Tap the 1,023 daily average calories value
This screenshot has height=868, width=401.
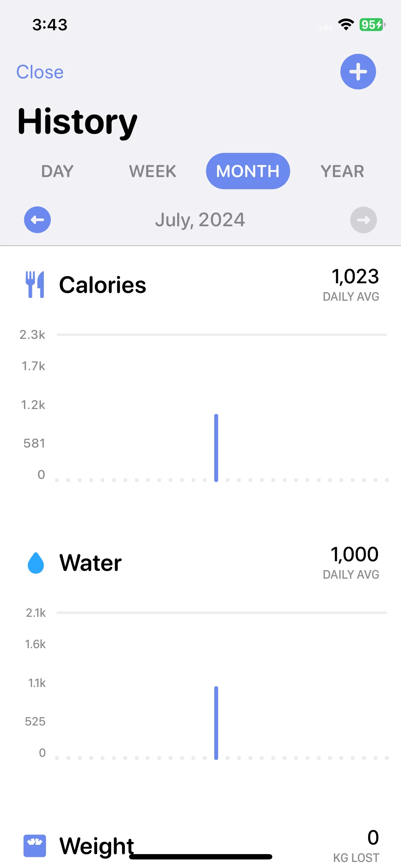[355, 277]
